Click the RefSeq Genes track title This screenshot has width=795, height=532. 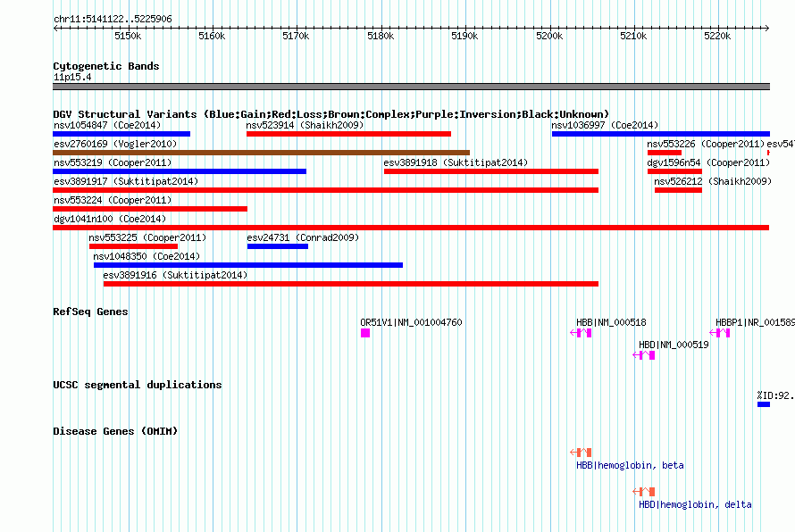click(90, 312)
